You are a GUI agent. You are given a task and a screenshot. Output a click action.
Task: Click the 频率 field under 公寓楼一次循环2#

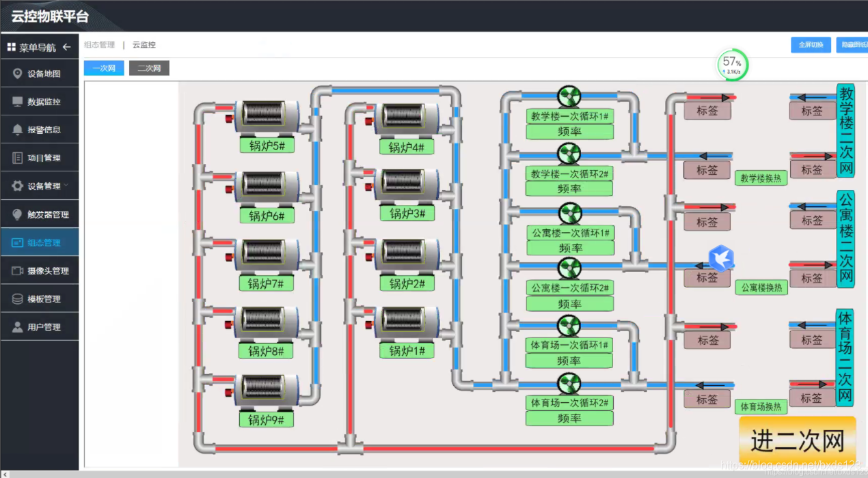[x=569, y=304]
